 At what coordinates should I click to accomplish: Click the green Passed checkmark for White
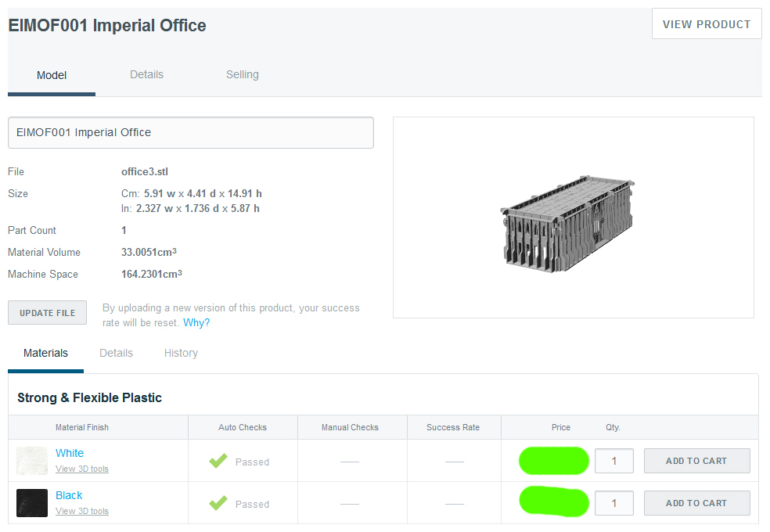(x=218, y=462)
